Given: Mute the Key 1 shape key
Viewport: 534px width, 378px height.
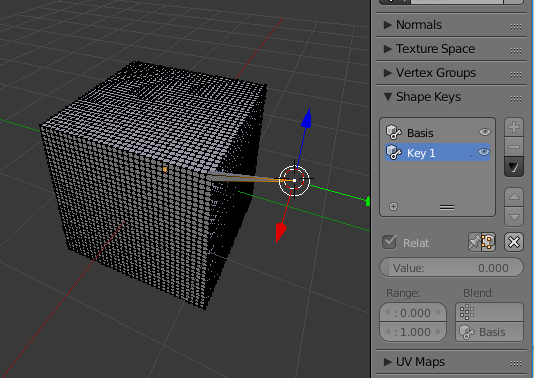Looking at the screenshot, I should click(484, 152).
